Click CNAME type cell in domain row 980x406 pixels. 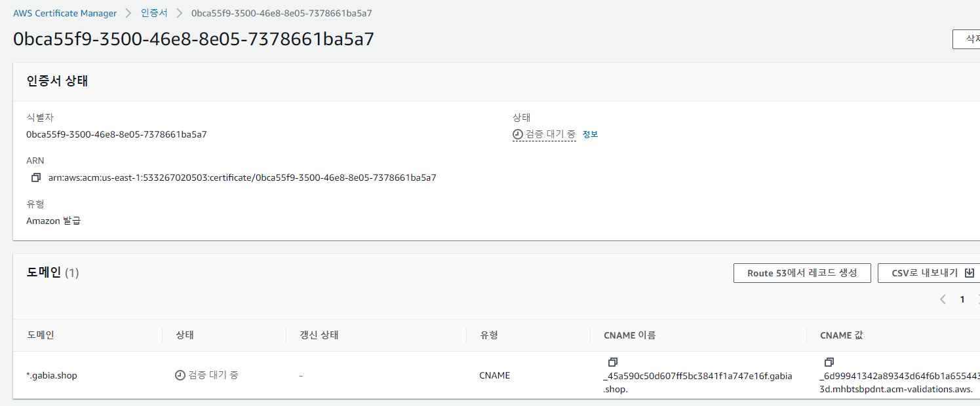point(495,376)
